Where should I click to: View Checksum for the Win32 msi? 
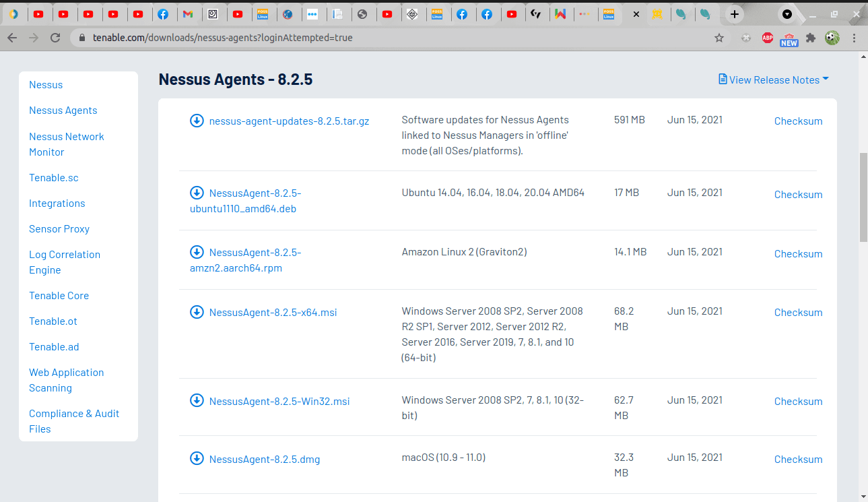pos(798,402)
